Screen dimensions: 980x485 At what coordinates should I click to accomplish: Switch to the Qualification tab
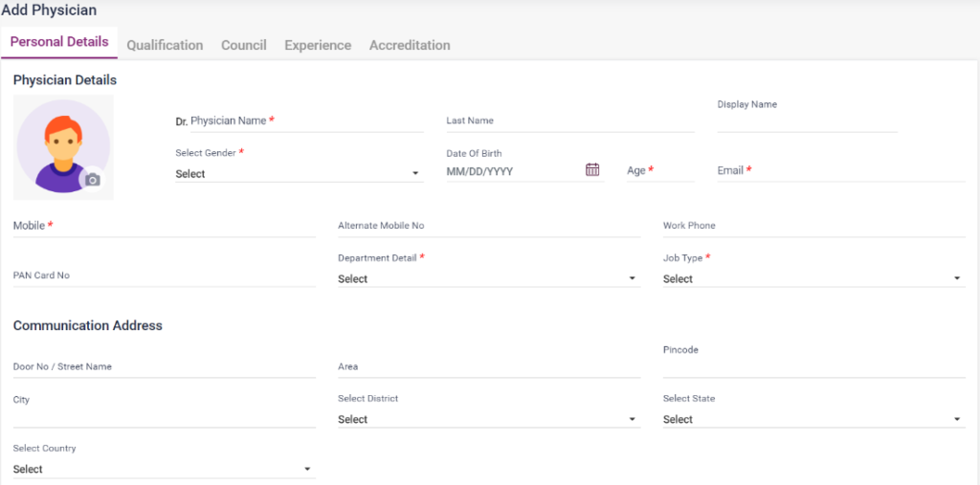tap(165, 45)
